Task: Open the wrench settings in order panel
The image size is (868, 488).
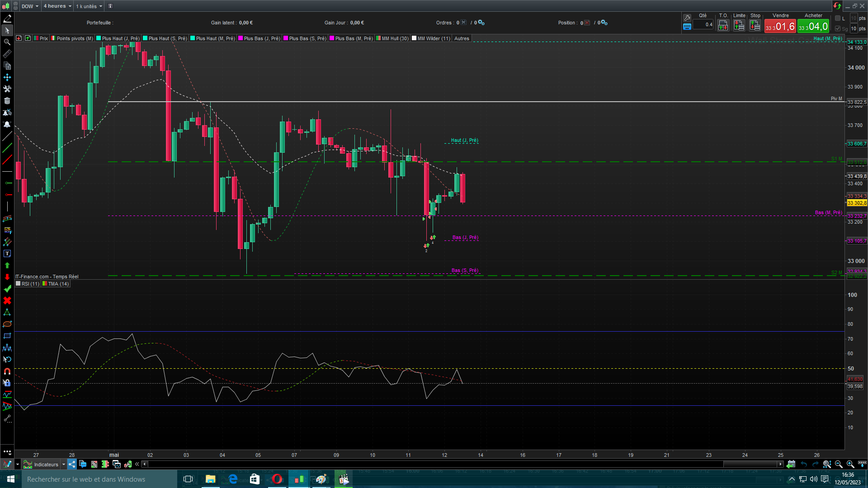Action: [687, 18]
